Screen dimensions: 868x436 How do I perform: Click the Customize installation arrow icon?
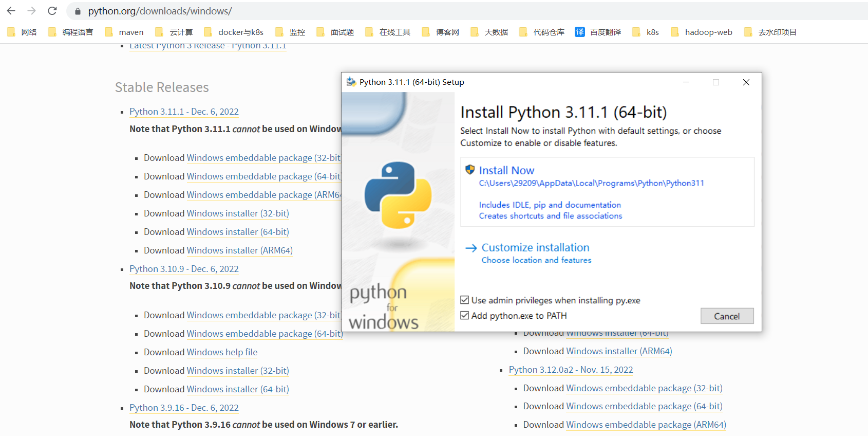pos(471,248)
